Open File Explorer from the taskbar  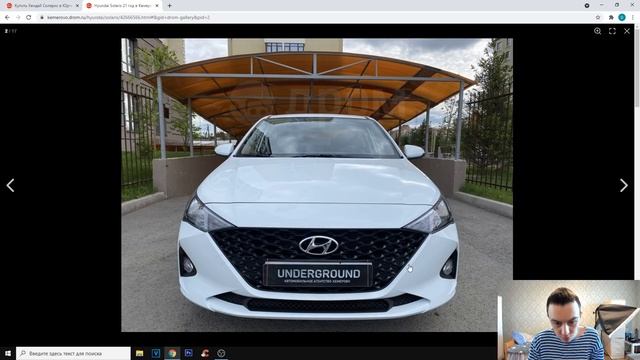pyautogui.click(x=140, y=353)
